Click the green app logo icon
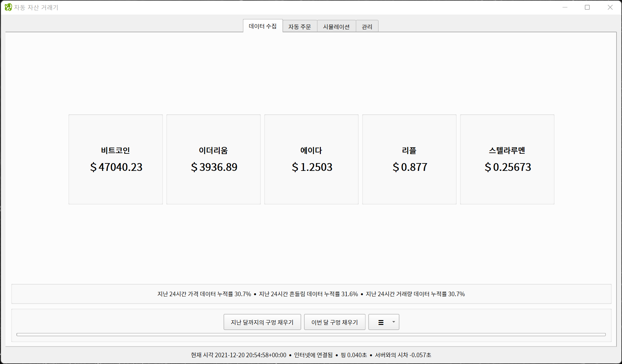This screenshot has height=364, width=622. coord(8,7)
